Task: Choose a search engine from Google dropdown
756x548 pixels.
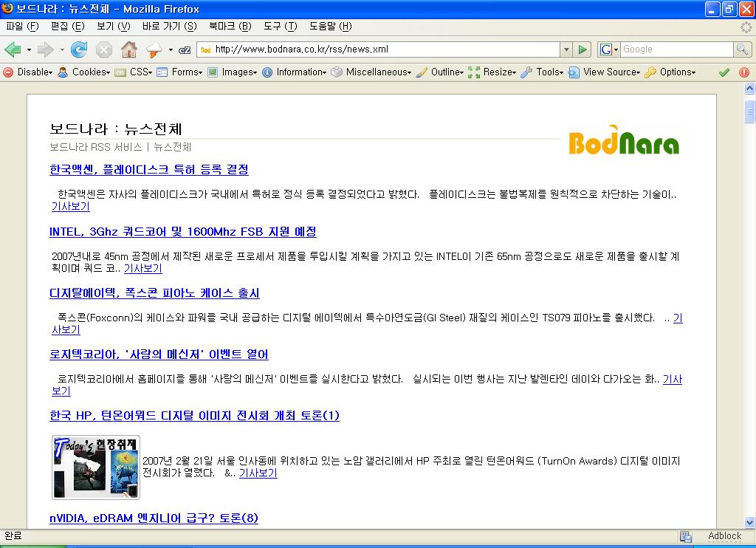Action: tap(609, 49)
